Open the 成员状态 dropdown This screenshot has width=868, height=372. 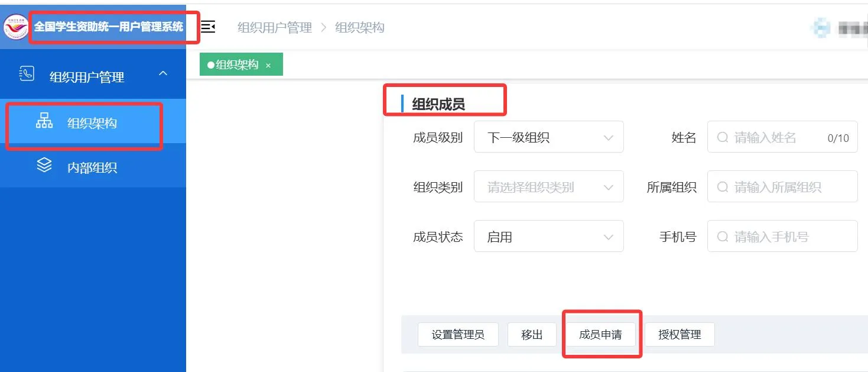[x=548, y=237]
